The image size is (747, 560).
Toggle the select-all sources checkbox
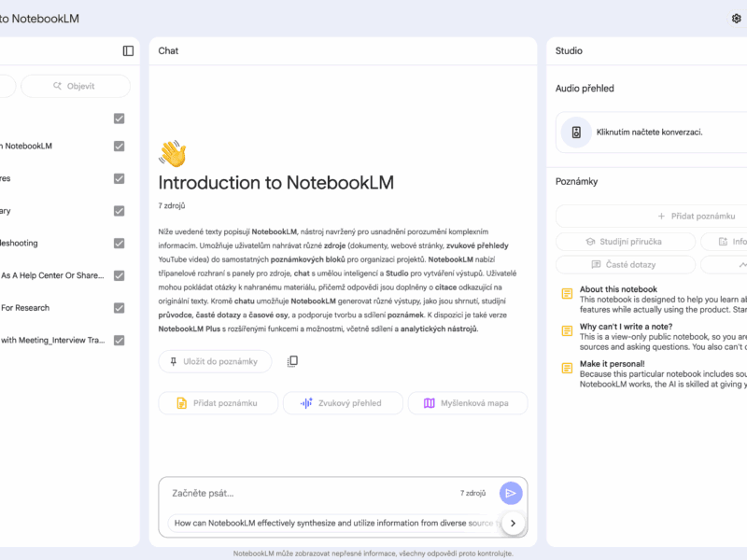[120, 119]
